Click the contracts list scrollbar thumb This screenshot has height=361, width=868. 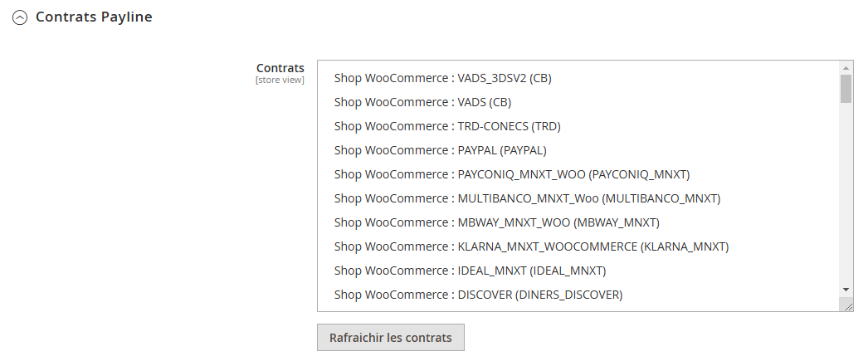coord(846,88)
